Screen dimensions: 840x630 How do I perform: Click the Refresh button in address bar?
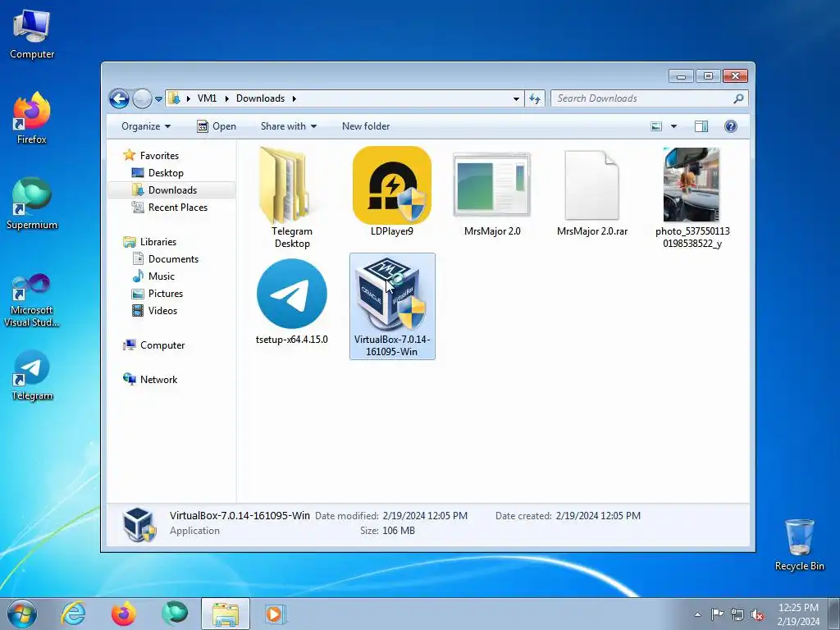pyautogui.click(x=535, y=98)
